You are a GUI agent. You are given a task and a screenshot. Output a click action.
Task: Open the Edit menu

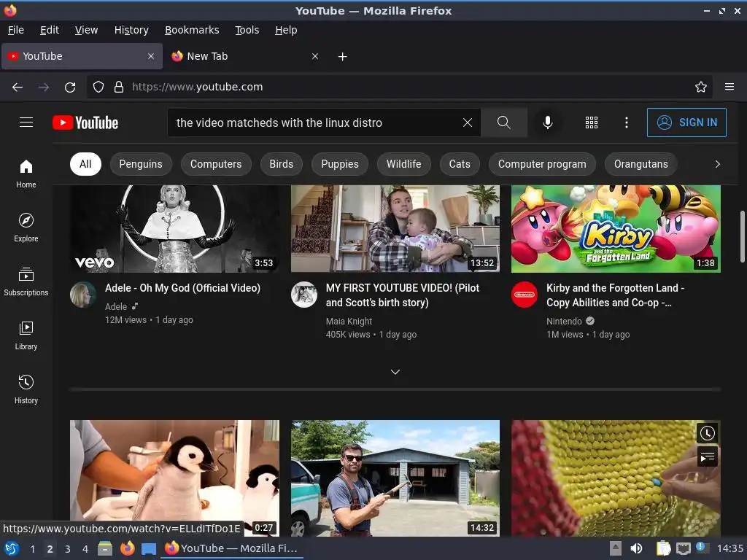tap(50, 30)
